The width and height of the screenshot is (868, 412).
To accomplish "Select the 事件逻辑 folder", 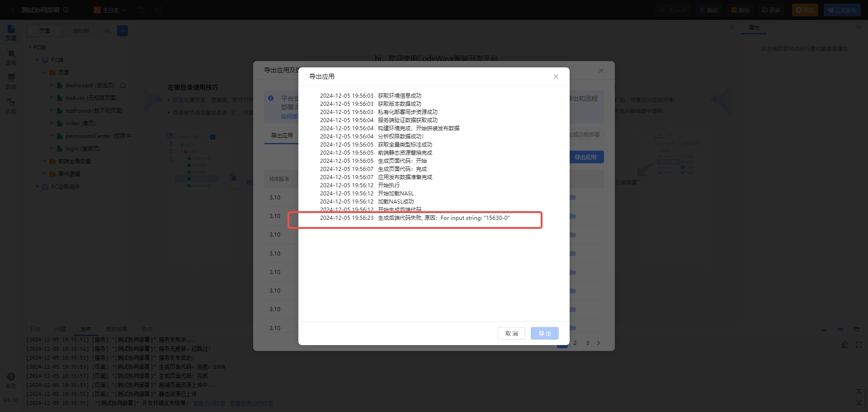I will [x=69, y=174].
